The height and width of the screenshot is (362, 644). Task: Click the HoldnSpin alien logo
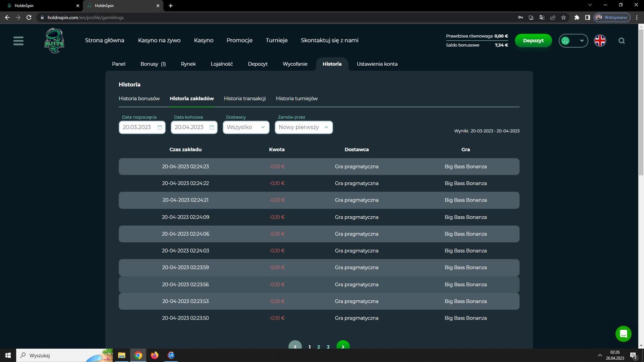click(55, 41)
